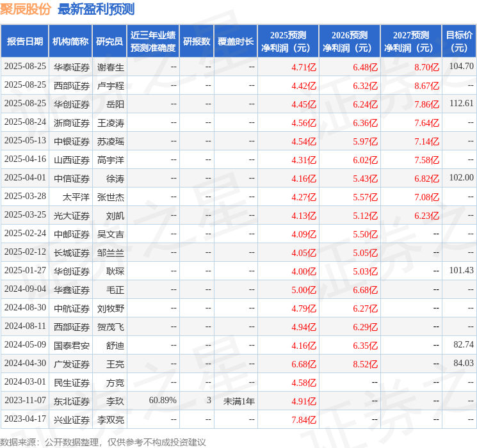
Task: Select analyst name 苏凌瑶
Action: [x=111, y=141]
